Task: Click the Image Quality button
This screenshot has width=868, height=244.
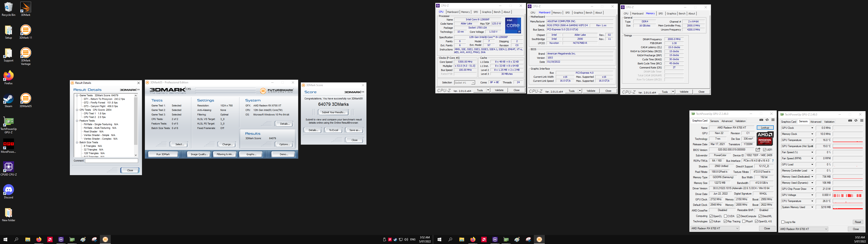Action: (x=199, y=154)
